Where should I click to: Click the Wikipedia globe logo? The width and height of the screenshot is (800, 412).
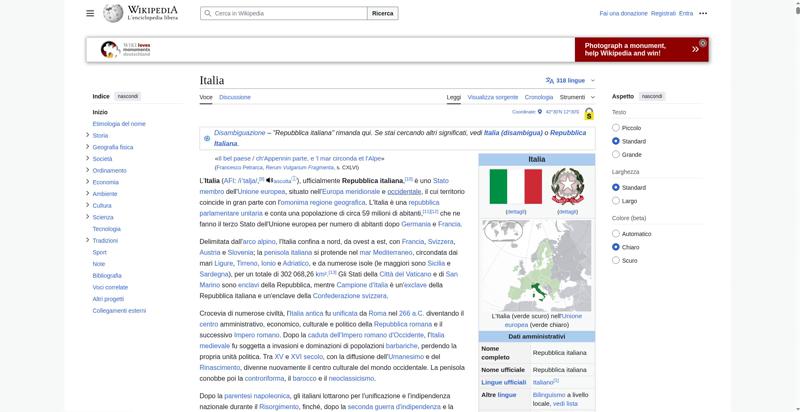[113, 13]
